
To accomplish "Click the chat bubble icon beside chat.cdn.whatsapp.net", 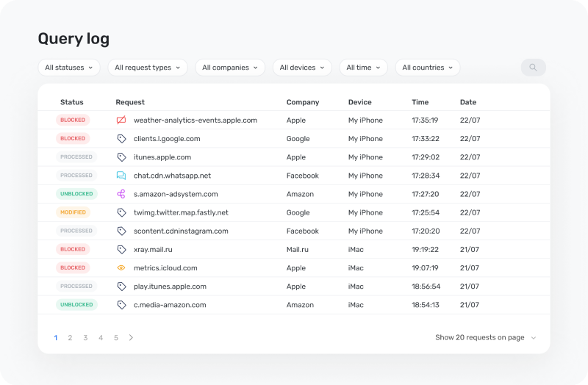I will (121, 176).
